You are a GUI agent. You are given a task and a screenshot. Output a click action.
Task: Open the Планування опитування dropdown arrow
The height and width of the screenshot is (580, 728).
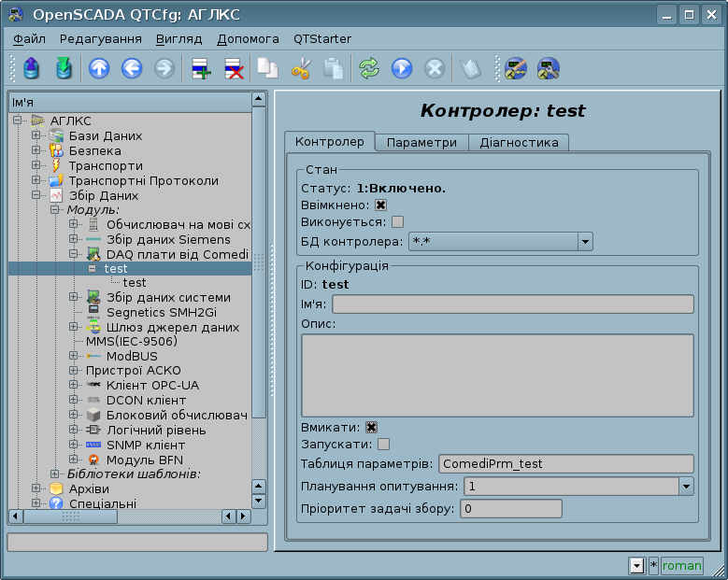point(686,487)
